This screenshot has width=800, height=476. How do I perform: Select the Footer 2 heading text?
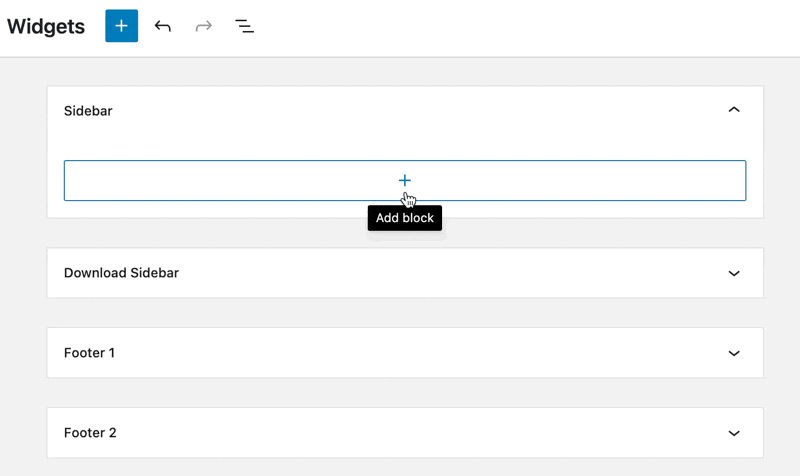click(x=90, y=433)
